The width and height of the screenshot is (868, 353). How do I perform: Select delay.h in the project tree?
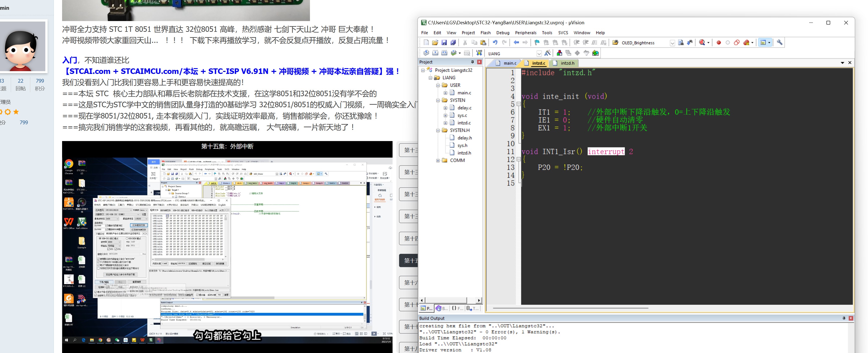click(x=464, y=138)
